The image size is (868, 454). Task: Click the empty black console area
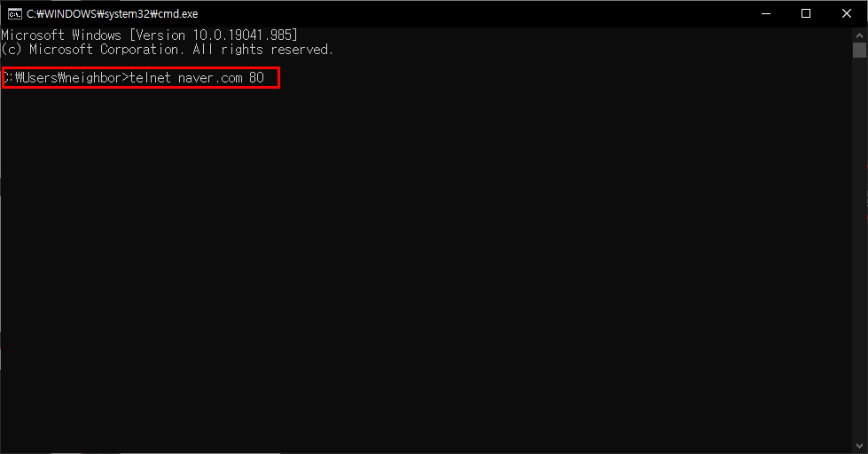(x=426, y=266)
